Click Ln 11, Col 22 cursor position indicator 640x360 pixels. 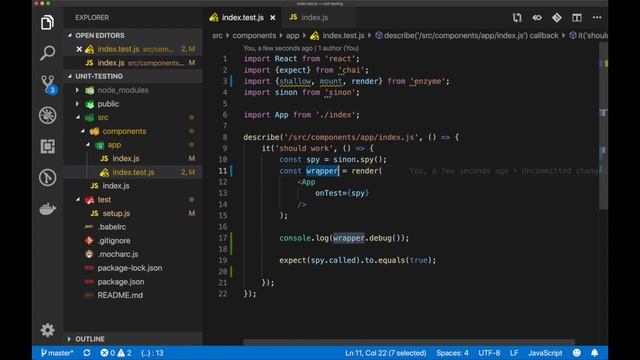pos(385,353)
